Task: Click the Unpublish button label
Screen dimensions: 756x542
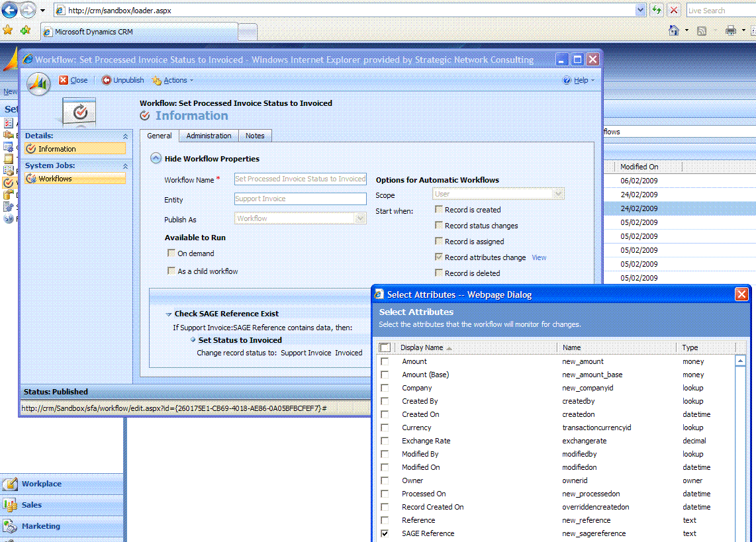Action: click(x=128, y=80)
